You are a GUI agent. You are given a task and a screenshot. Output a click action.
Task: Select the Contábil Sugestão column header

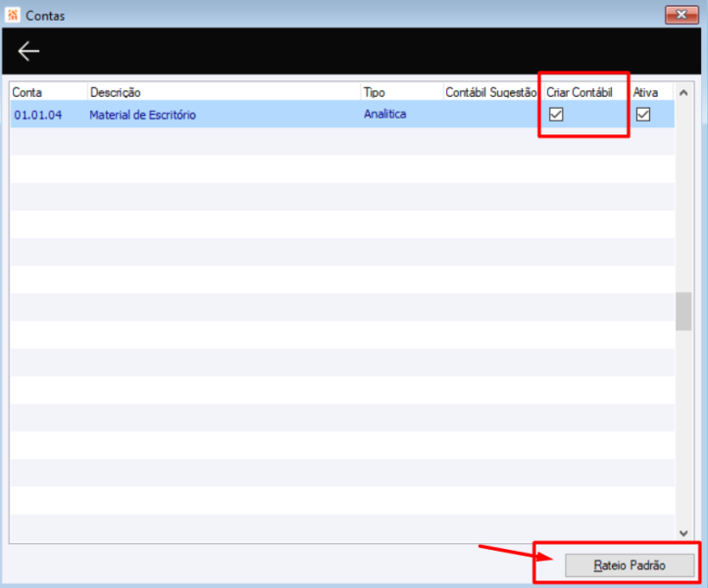pos(492,92)
